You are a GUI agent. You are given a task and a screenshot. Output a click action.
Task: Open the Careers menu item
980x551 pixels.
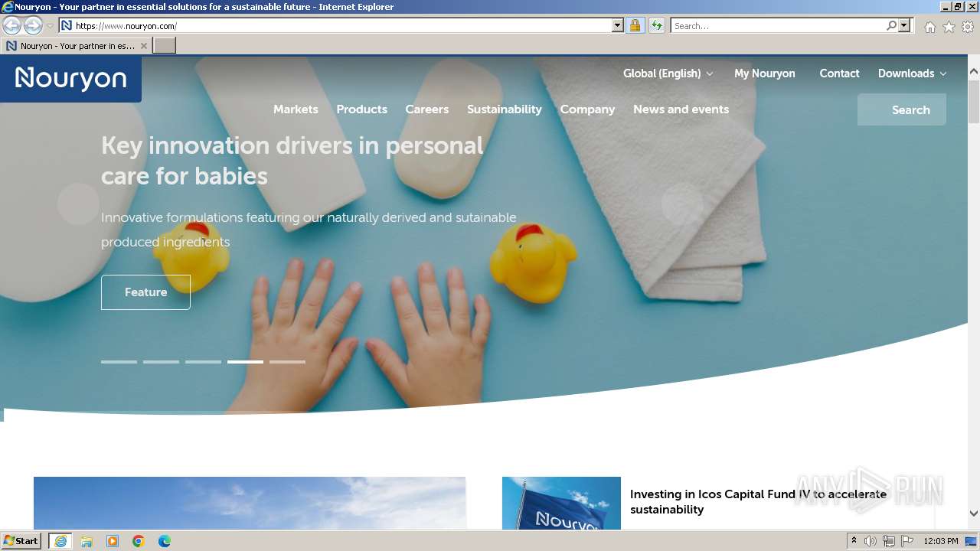(426, 109)
